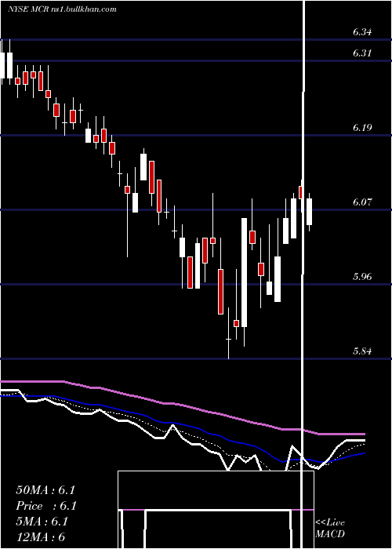Click the Price : 6.1 reading
392x549 pixels.
point(46,506)
